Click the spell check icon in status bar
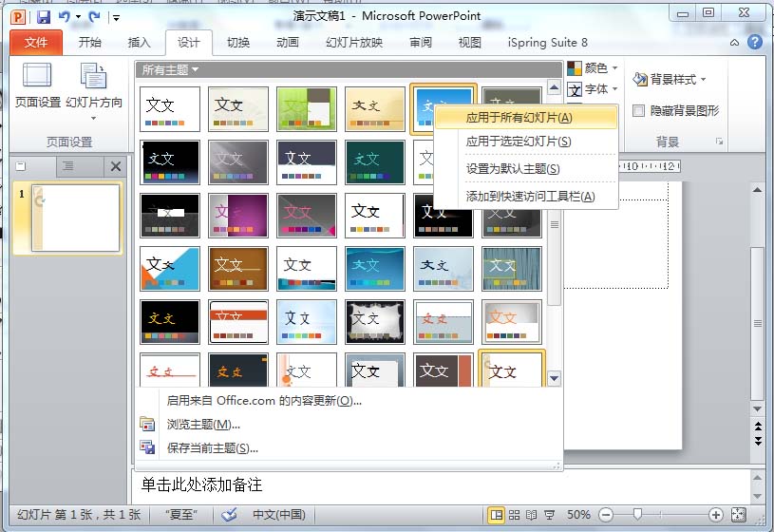Image resolution: width=774 pixels, height=532 pixels. click(228, 515)
